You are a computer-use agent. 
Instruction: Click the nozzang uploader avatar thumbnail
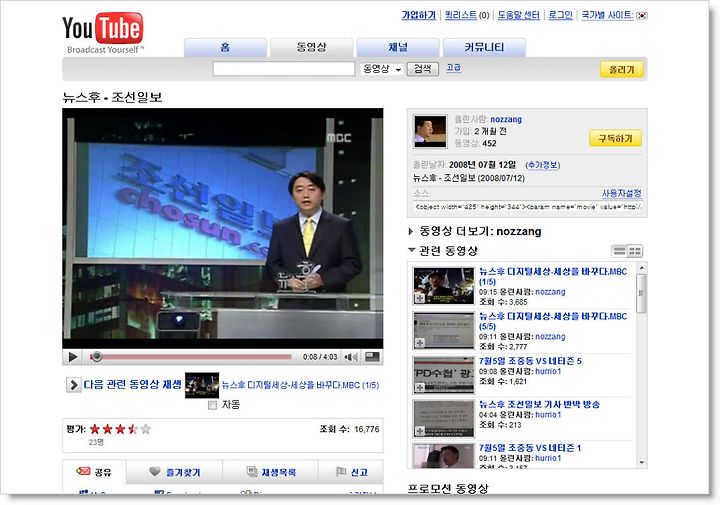pyautogui.click(x=430, y=131)
